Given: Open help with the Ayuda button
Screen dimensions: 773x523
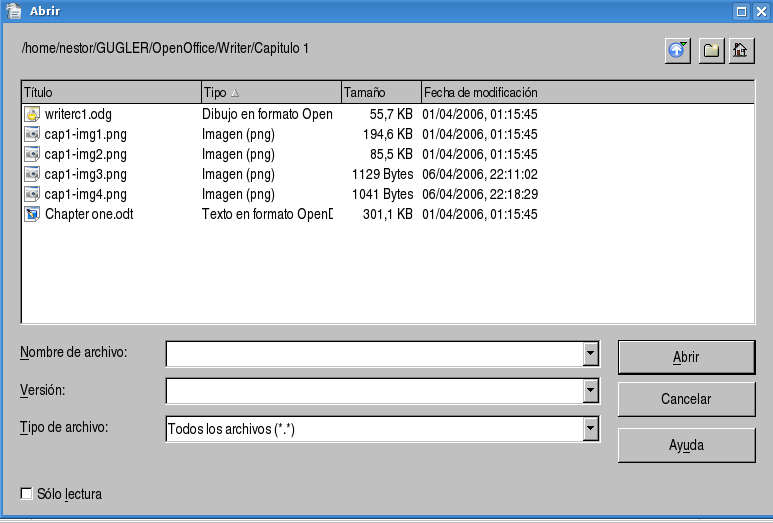Looking at the screenshot, I should point(686,445).
